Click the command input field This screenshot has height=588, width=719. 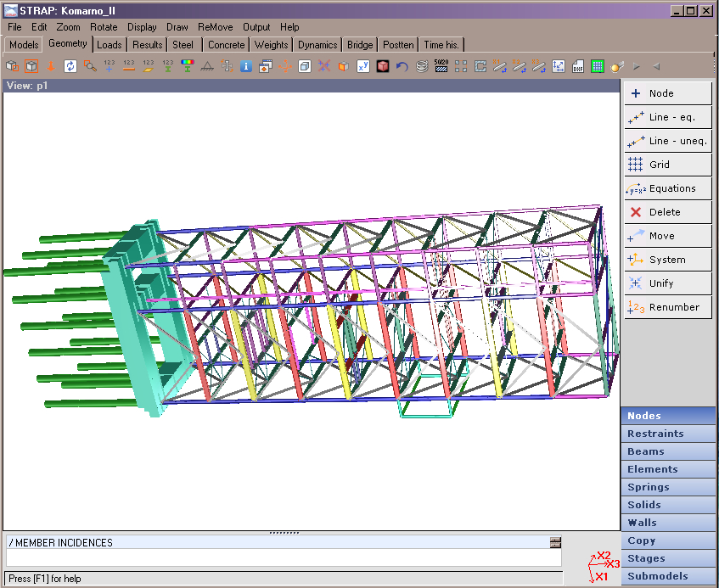pos(284,557)
